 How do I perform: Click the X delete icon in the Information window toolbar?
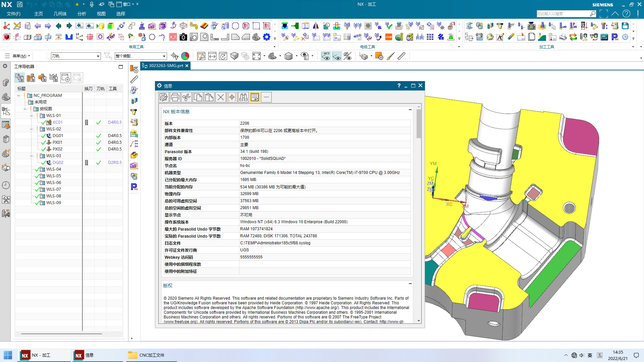(220, 97)
